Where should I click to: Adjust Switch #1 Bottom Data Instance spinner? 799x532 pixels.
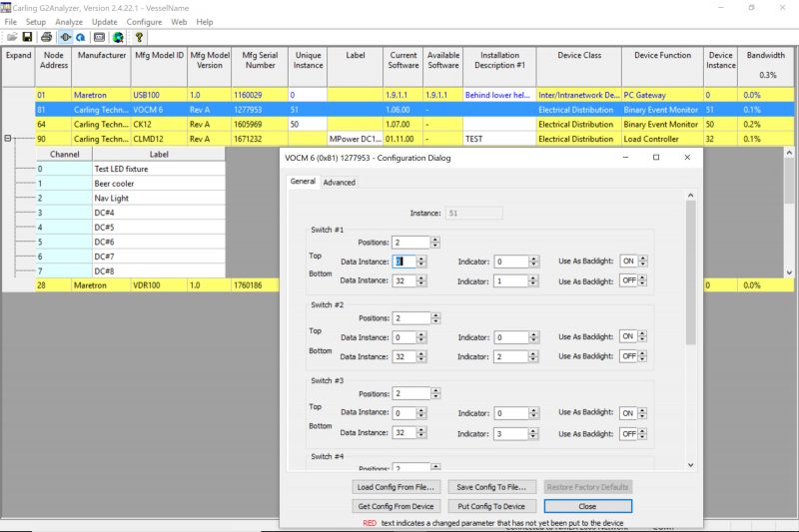pos(420,280)
